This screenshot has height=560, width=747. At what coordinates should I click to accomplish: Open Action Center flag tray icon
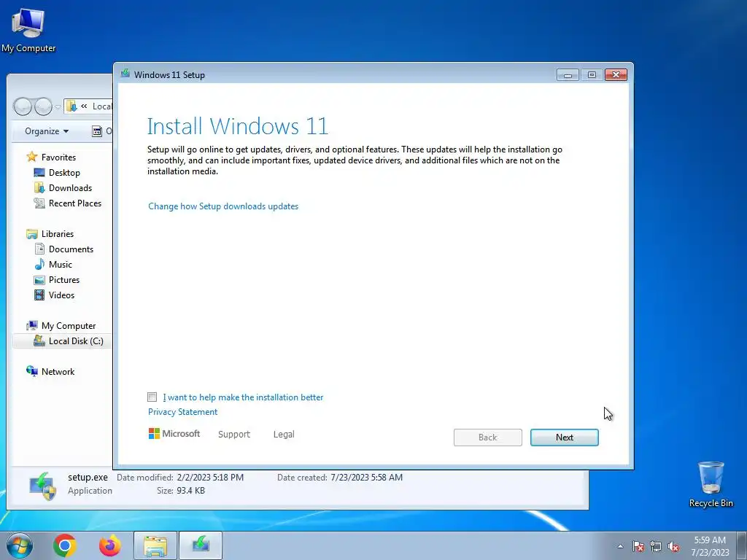coord(638,546)
